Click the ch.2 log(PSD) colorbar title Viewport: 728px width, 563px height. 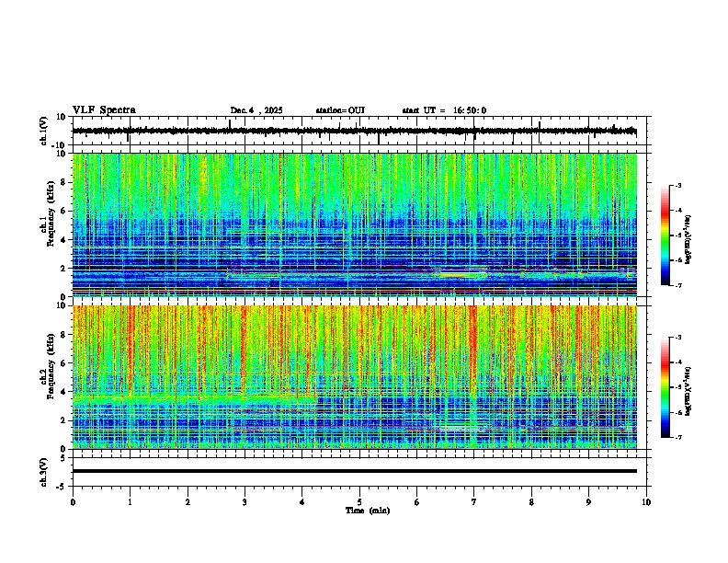[x=688, y=391]
